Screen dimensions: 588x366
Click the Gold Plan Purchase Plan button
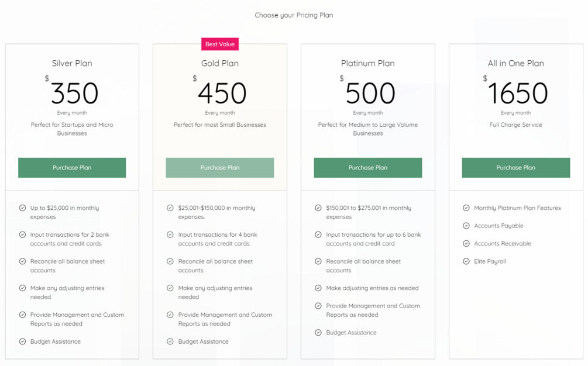220,168
